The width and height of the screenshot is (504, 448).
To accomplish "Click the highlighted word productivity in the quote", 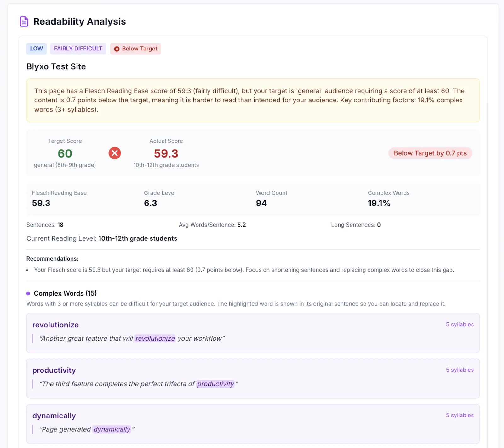I will pyautogui.click(x=215, y=384).
